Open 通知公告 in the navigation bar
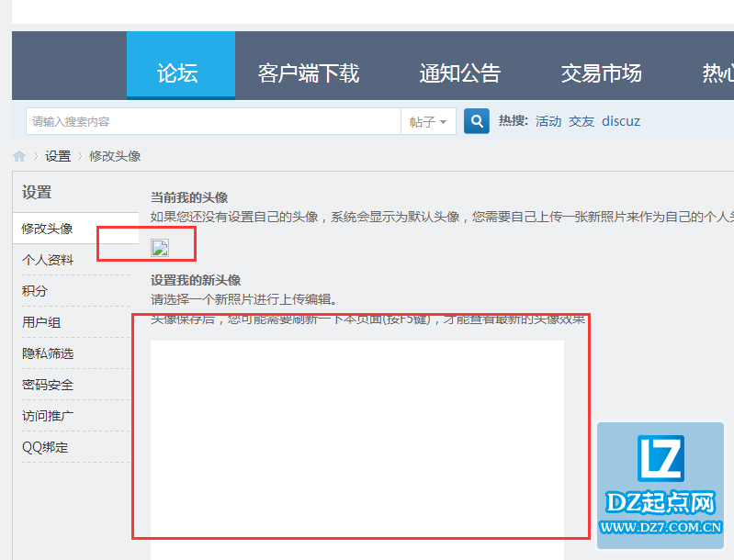This screenshot has width=734, height=560. click(x=459, y=73)
